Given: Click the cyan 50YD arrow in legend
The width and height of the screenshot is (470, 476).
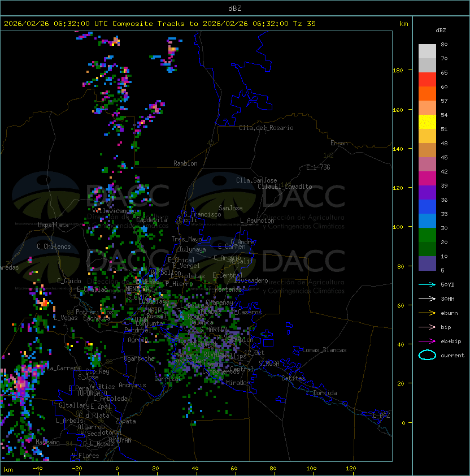Looking at the screenshot, I should click(427, 284).
